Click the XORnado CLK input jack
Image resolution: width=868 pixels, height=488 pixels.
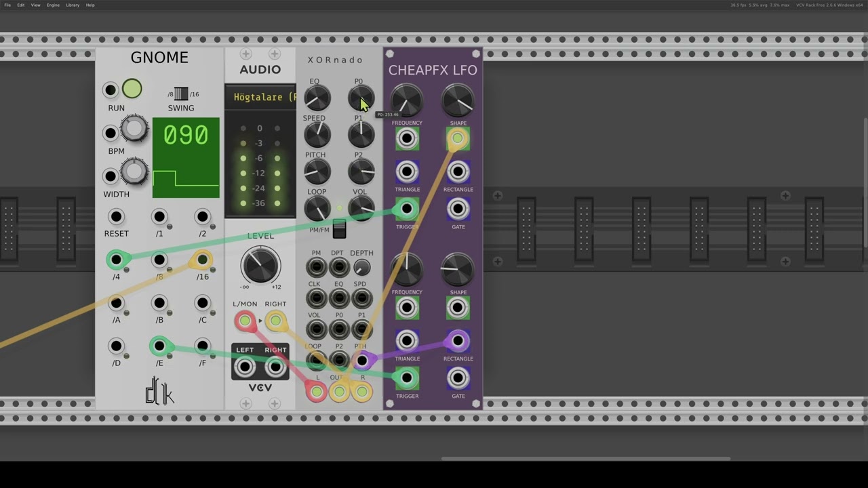click(x=316, y=298)
